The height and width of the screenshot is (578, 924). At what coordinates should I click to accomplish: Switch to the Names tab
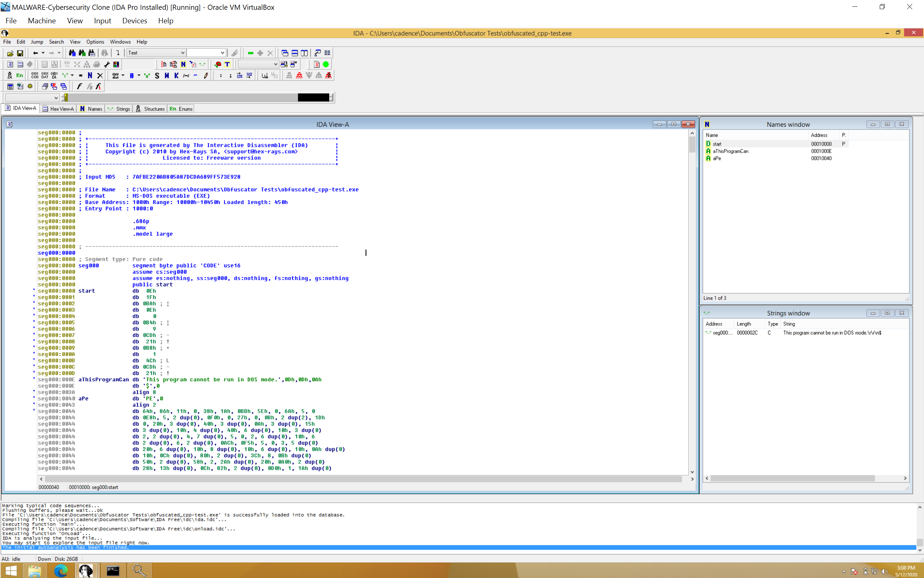(x=91, y=108)
